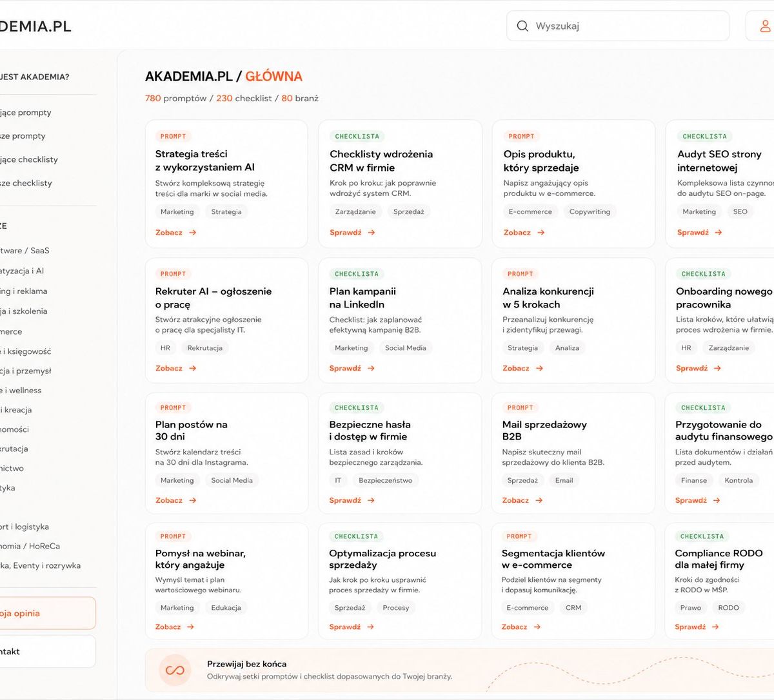Click the GŁÓWNA breadcrumb heading
Screen dimensions: 774x700
(x=273, y=76)
